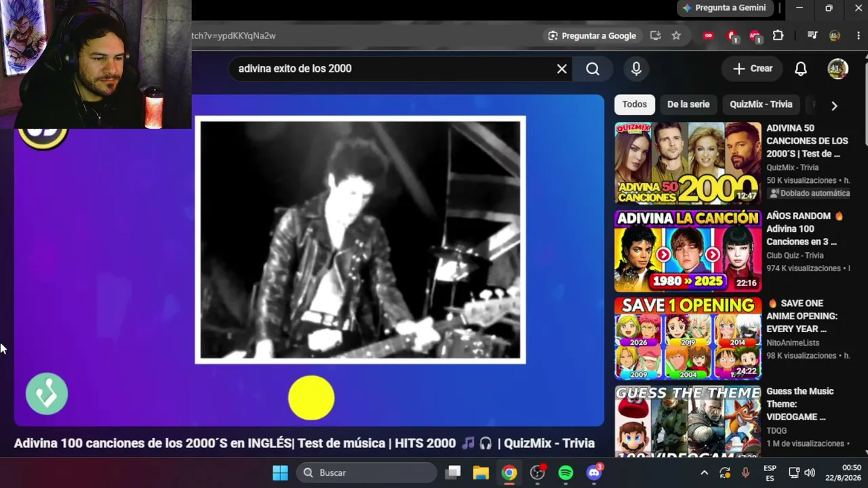
Task: Open the 'SAVE 1 OPENING' anime thumbnail
Action: (688, 338)
